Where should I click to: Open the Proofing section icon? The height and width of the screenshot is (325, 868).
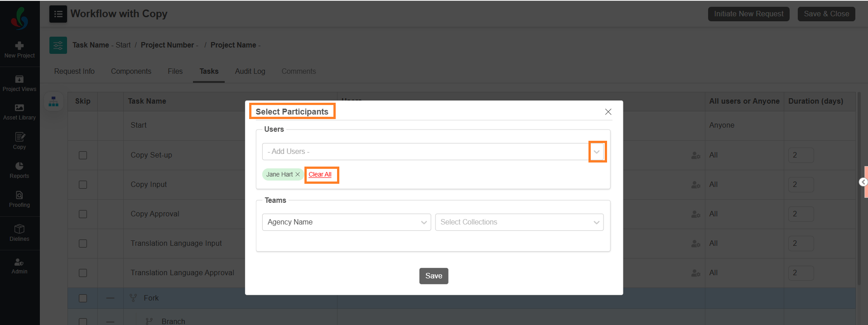point(19,195)
